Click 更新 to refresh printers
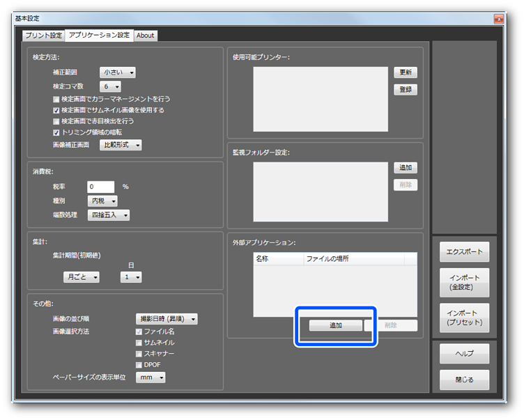The width and height of the screenshot is (524, 420). point(406,72)
